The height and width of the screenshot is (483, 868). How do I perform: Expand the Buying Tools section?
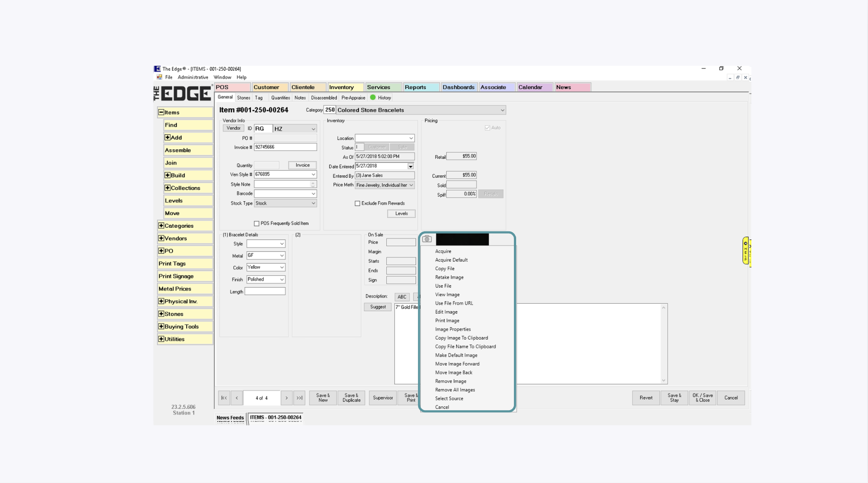[161, 326]
